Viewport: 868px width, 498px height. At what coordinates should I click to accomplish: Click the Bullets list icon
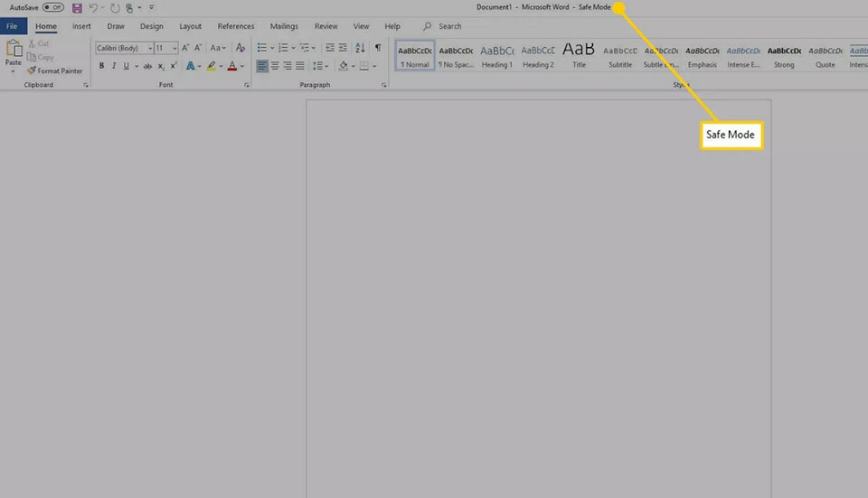(x=262, y=48)
